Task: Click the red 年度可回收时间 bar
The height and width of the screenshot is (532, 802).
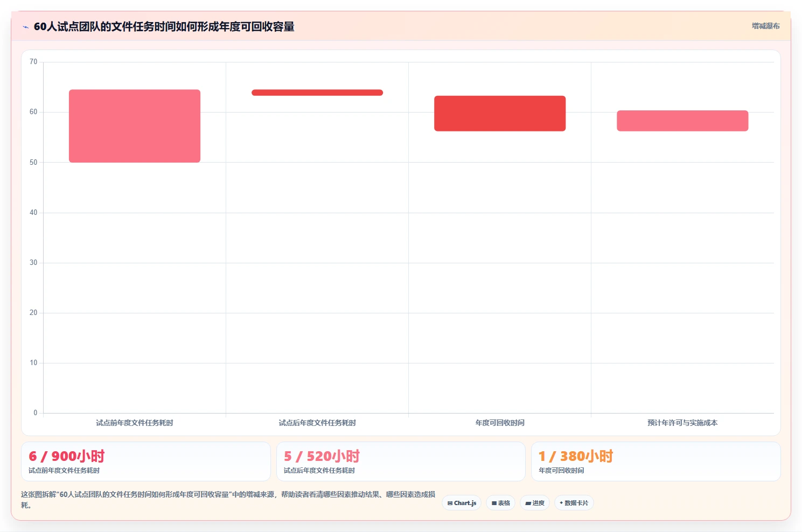Action: (x=500, y=114)
